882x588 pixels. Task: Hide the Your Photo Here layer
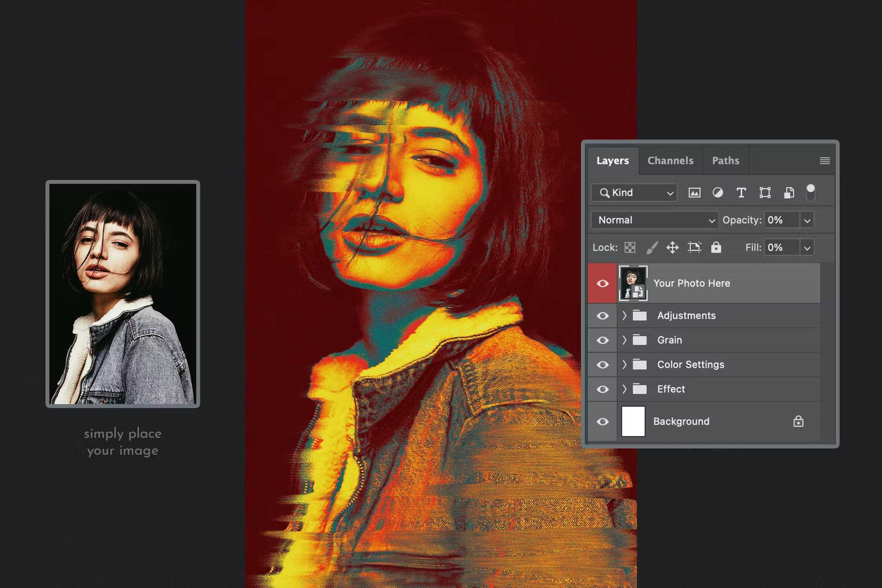(x=602, y=283)
